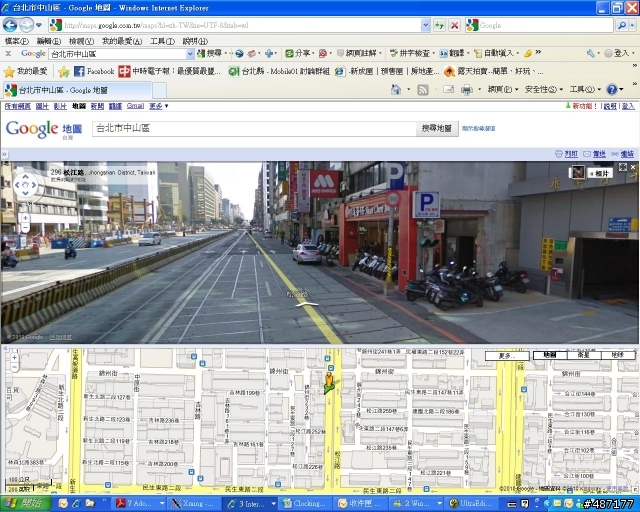
Task: Zoom out Street View with the minus button
Action: click(x=25, y=228)
